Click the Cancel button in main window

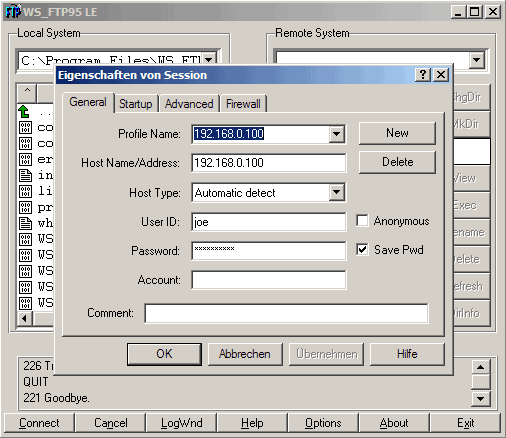pyautogui.click(x=111, y=423)
